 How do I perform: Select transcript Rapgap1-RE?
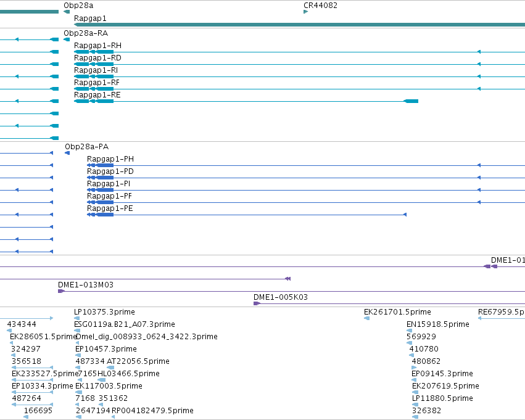[x=97, y=95]
